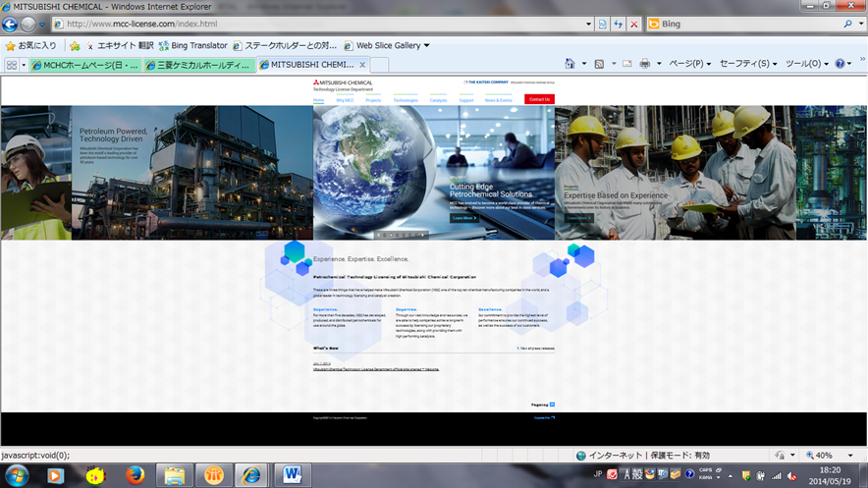Click the muted volume tray icon
The height and width of the screenshot is (488, 868).
[792, 476]
